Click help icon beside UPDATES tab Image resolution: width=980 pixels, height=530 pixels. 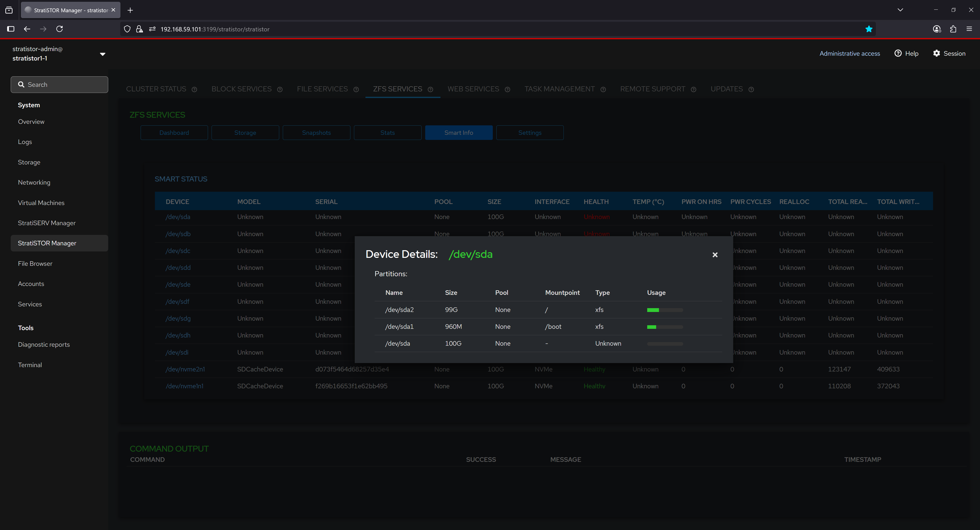tap(751, 89)
